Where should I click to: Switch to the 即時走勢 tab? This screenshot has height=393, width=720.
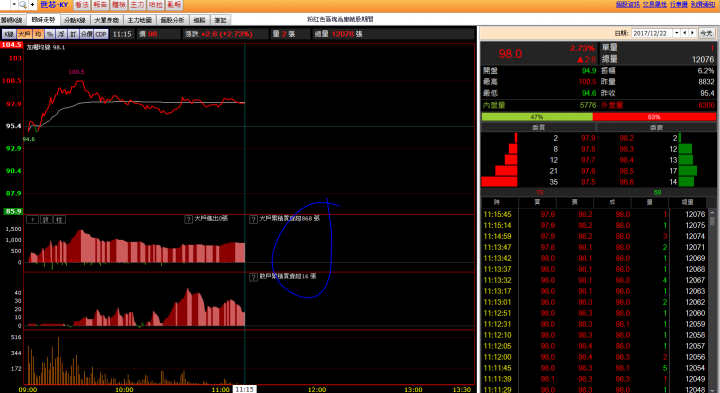click(x=43, y=20)
